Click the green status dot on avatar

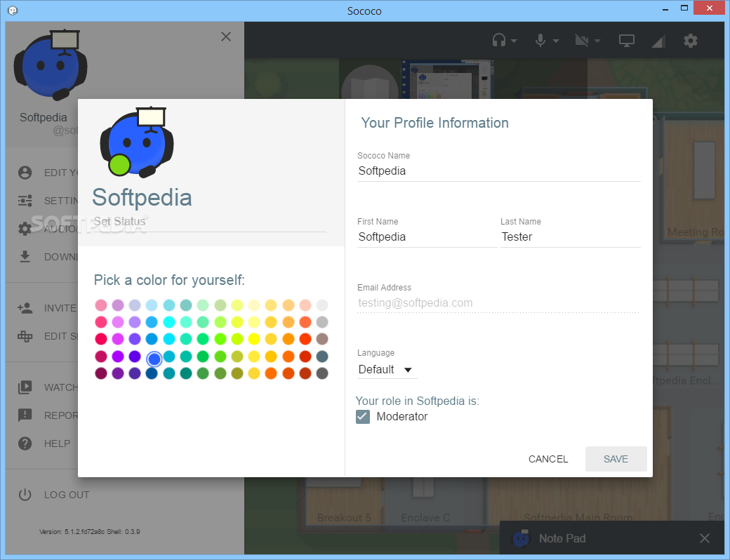(x=119, y=165)
